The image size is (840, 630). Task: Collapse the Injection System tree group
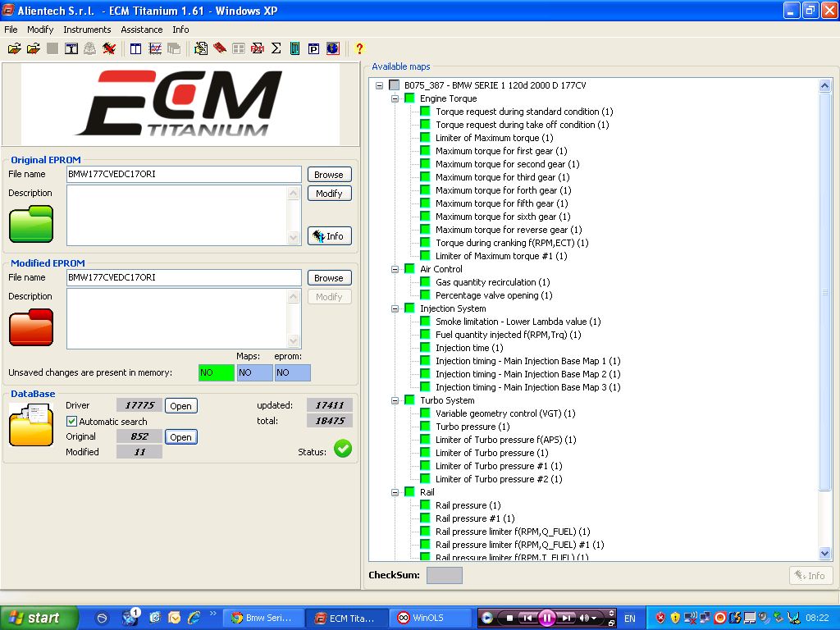coord(395,308)
